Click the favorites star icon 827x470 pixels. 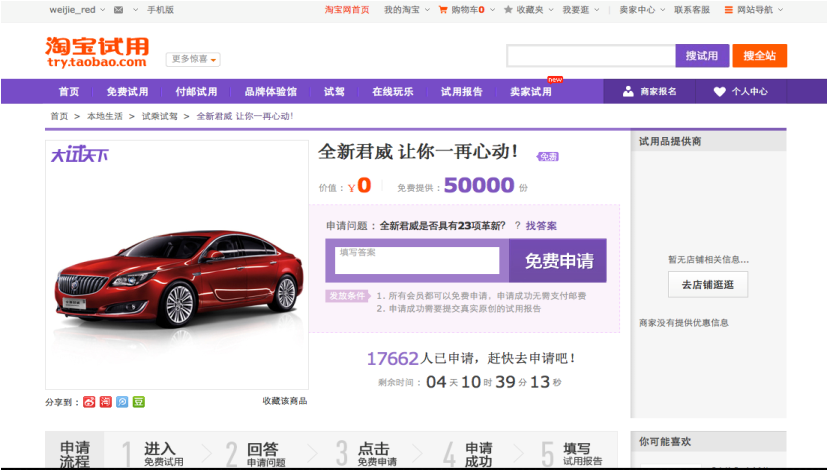click(508, 9)
